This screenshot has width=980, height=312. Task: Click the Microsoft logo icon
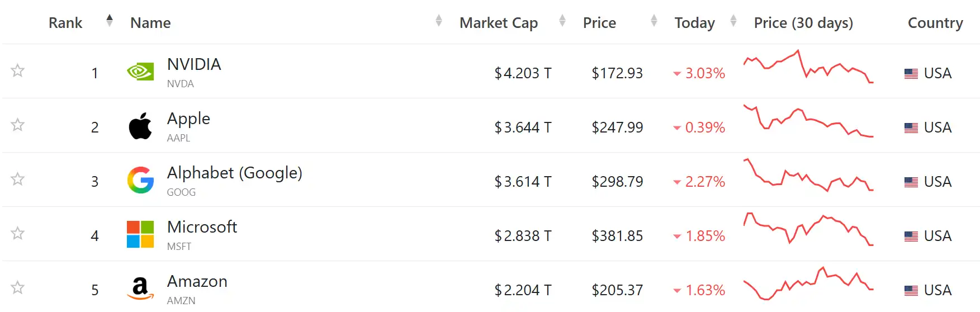[x=140, y=234]
